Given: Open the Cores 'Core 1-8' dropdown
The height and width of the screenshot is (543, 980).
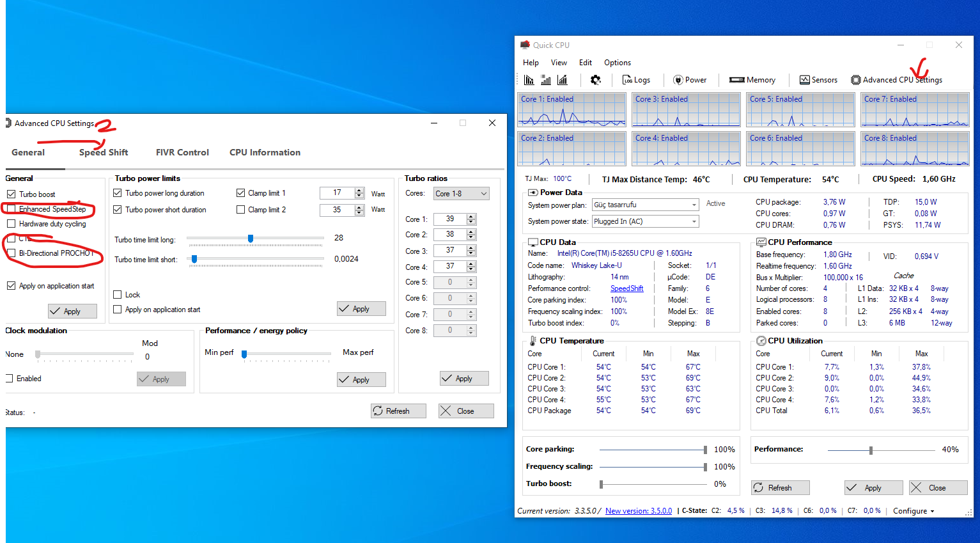Looking at the screenshot, I should pos(461,194).
